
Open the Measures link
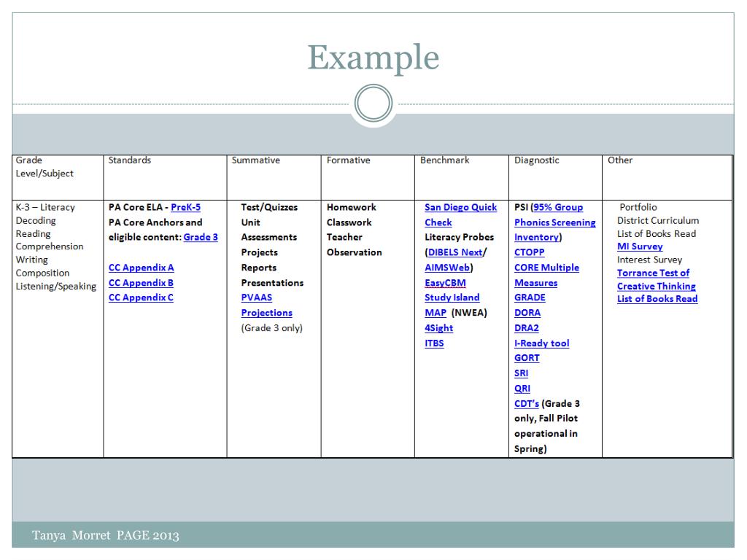(x=535, y=283)
